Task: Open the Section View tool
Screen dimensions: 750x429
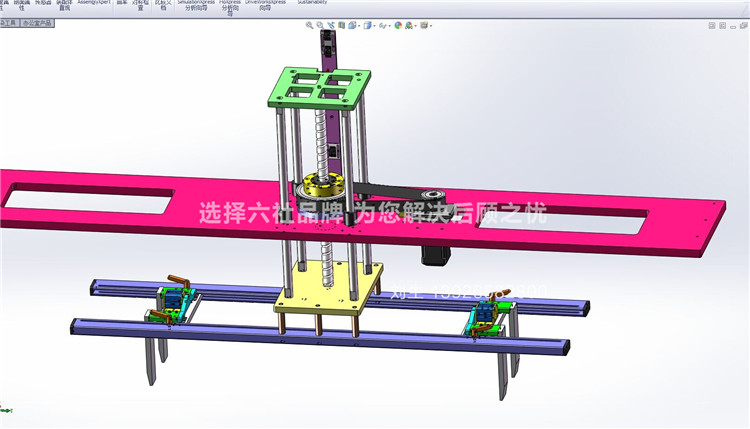Action: [x=342, y=25]
